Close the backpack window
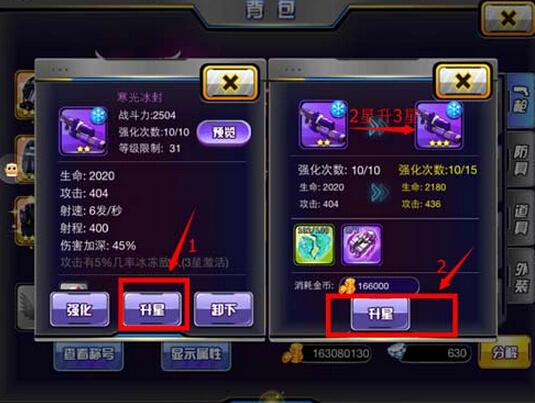The width and height of the screenshot is (535, 403). [x=508, y=18]
